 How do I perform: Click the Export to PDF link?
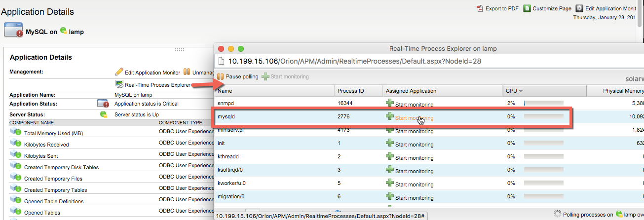[502, 8]
